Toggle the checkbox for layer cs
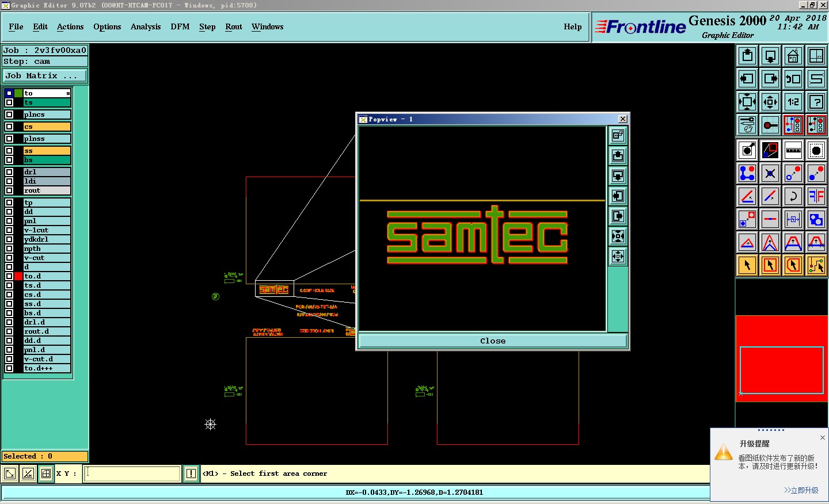This screenshot has width=829, height=504. click(9, 127)
